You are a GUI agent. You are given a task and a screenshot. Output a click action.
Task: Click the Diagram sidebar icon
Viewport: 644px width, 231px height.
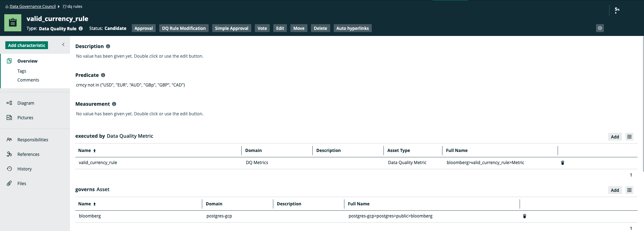(9, 103)
